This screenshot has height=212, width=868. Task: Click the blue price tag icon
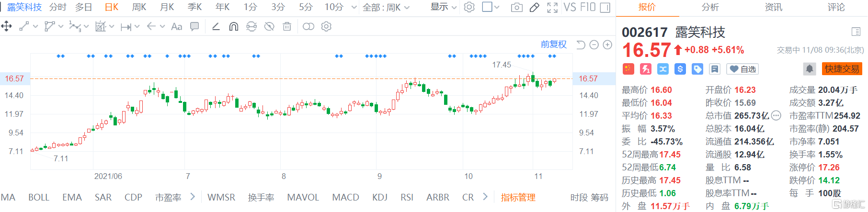coord(697,69)
